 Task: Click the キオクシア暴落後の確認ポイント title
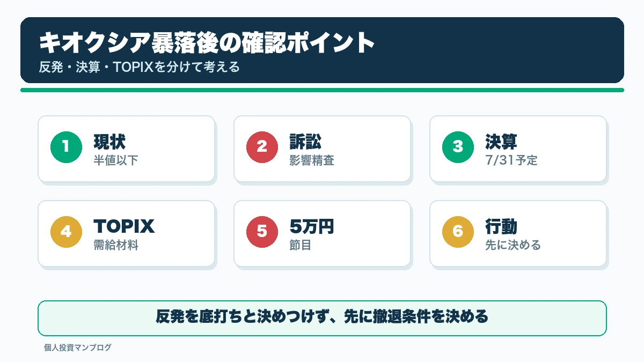(x=207, y=43)
